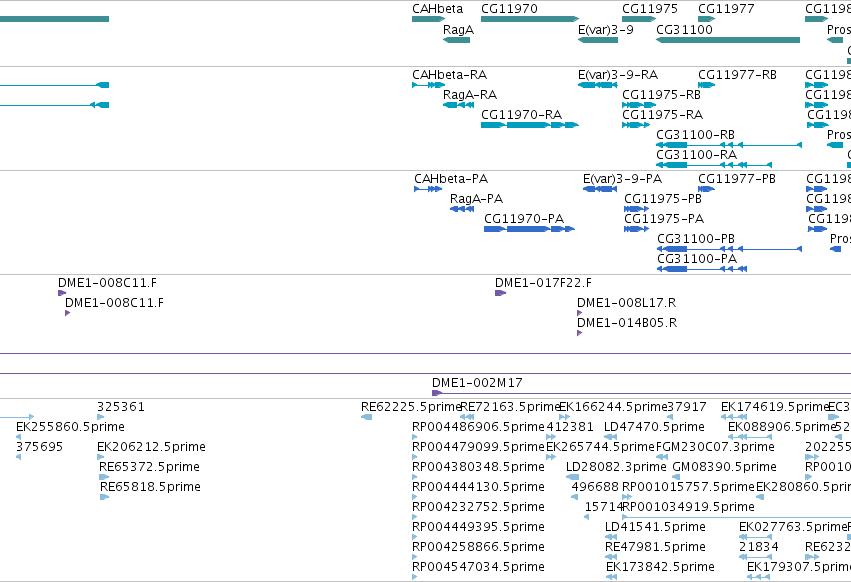Click the 375695 EST marker

click(x=18, y=457)
